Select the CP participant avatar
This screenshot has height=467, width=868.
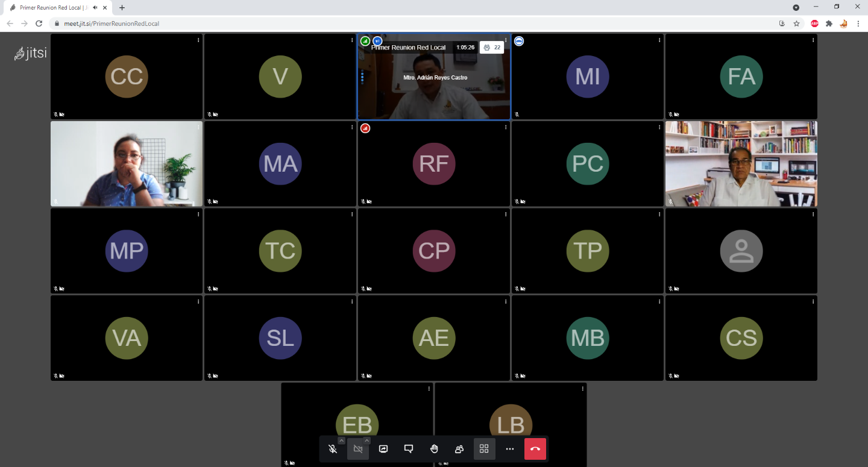click(x=434, y=251)
